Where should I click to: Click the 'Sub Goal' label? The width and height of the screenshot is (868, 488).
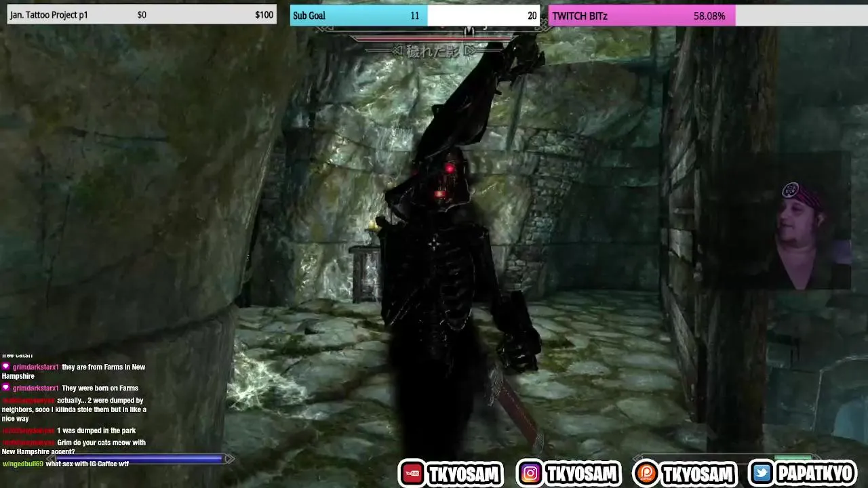point(309,16)
